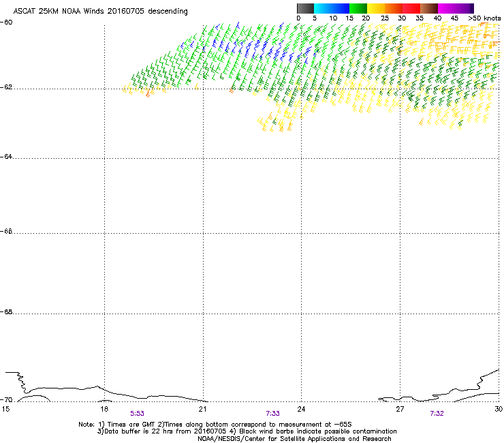This screenshot has height=443, width=504.
Task: Click the '-70' latitude axis label
Action: point(6,400)
